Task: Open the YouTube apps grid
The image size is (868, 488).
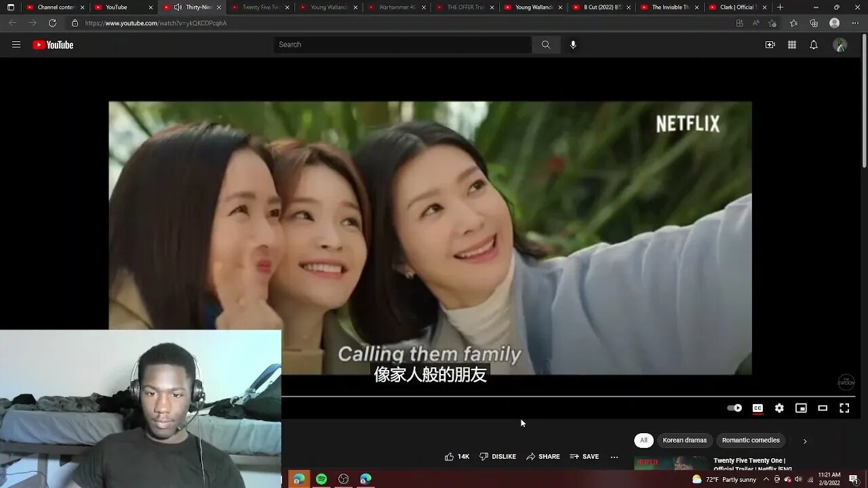Action: [x=791, y=45]
